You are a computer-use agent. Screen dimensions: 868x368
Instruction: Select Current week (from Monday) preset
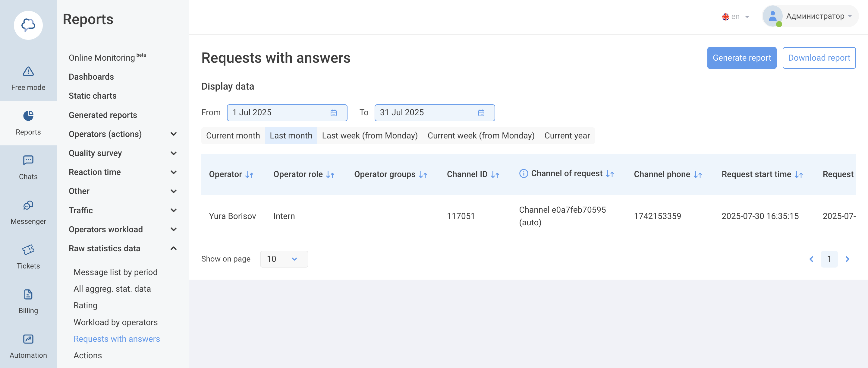[x=481, y=136]
